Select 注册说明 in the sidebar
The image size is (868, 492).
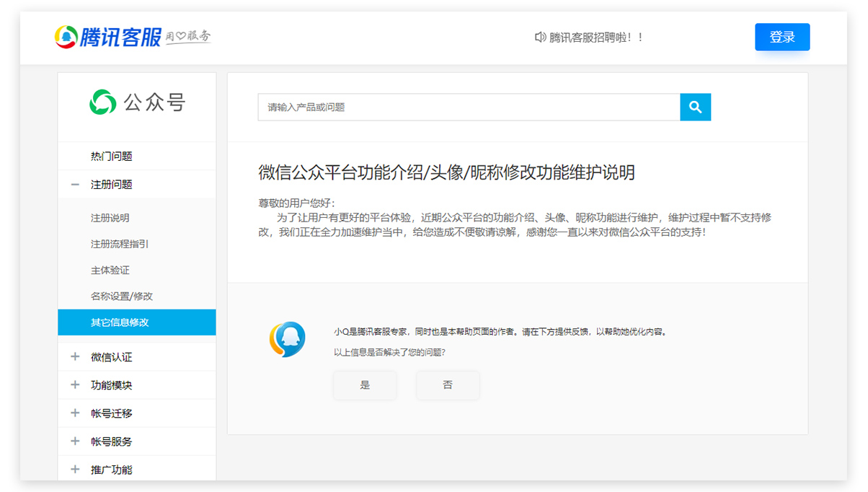[x=110, y=218]
